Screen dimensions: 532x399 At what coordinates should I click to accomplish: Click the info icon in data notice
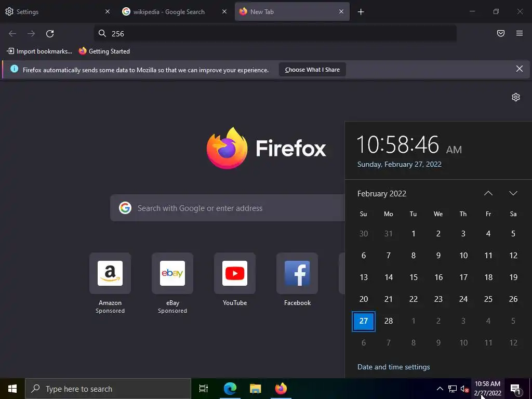[x=14, y=69]
